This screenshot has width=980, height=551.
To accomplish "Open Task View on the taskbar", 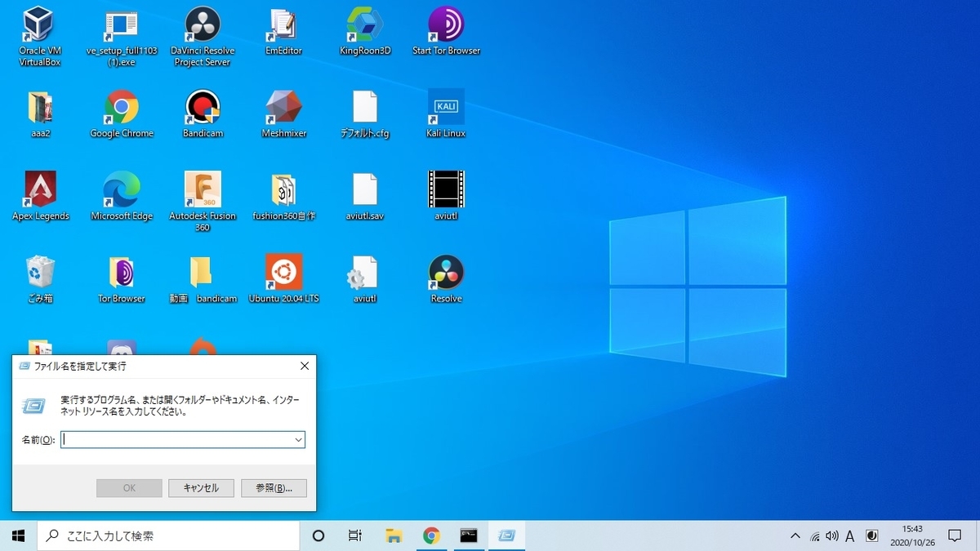I will coord(355,535).
